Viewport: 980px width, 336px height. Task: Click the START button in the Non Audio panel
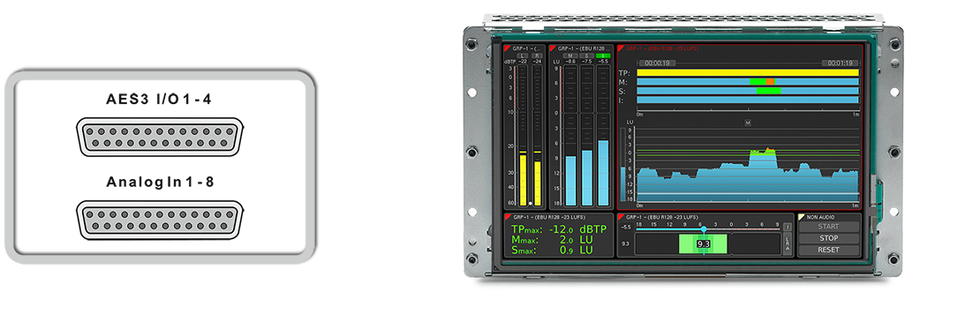tap(829, 226)
